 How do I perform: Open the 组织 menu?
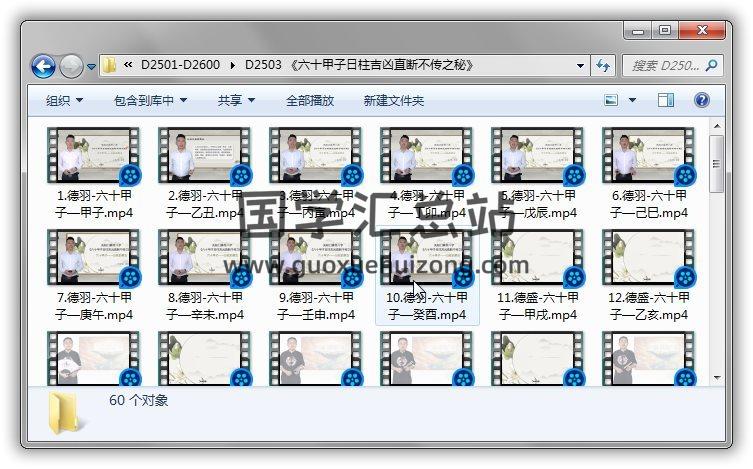(x=64, y=100)
